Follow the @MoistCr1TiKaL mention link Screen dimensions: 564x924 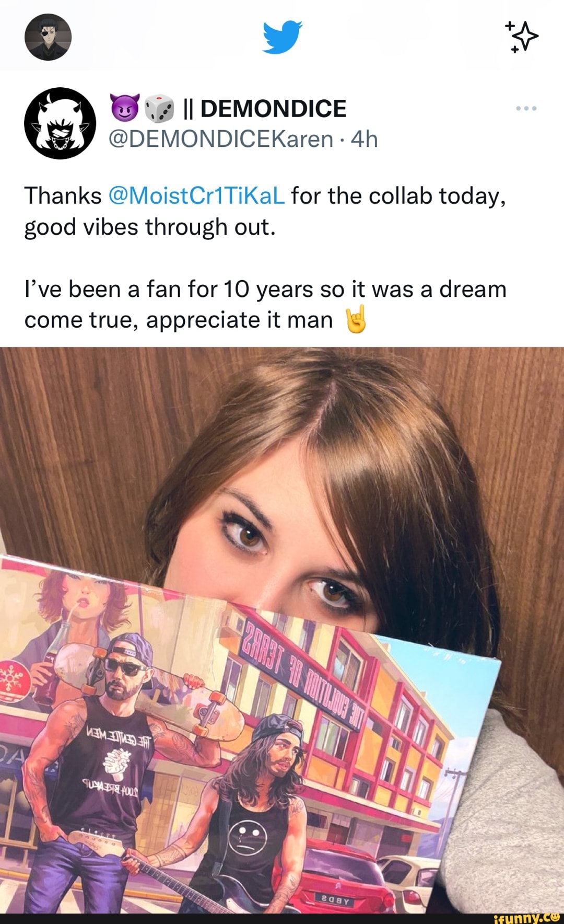[x=196, y=196]
